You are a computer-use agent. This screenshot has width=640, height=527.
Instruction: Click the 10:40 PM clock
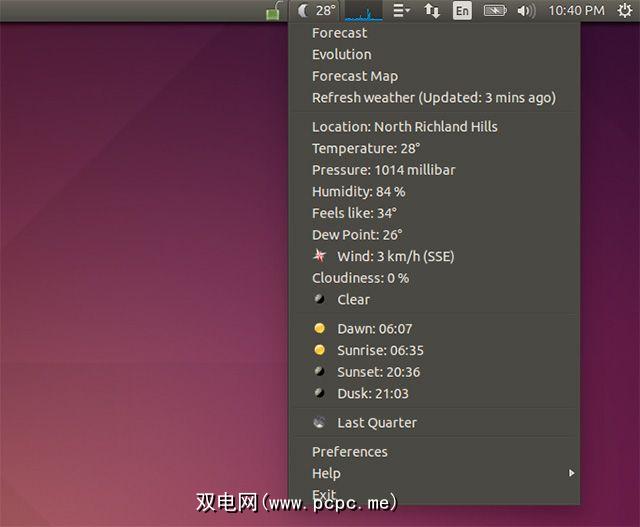tap(576, 11)
